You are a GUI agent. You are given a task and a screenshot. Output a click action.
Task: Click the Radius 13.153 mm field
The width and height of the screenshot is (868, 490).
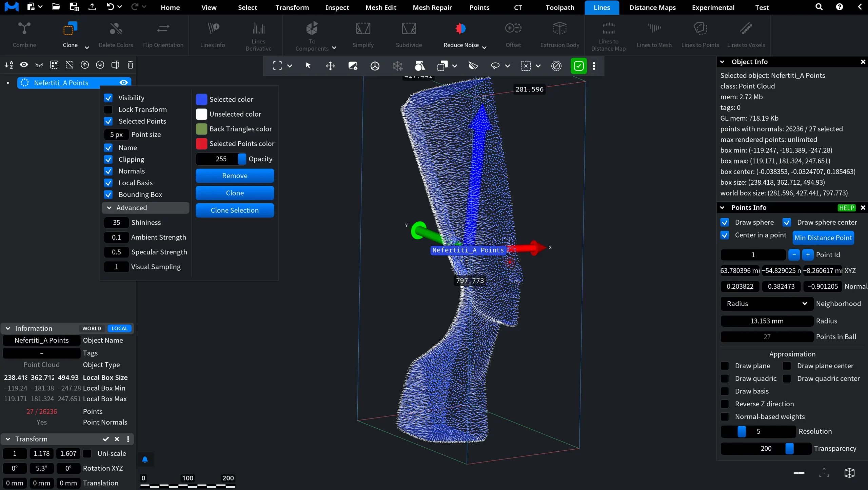click(x=767, y=321)
